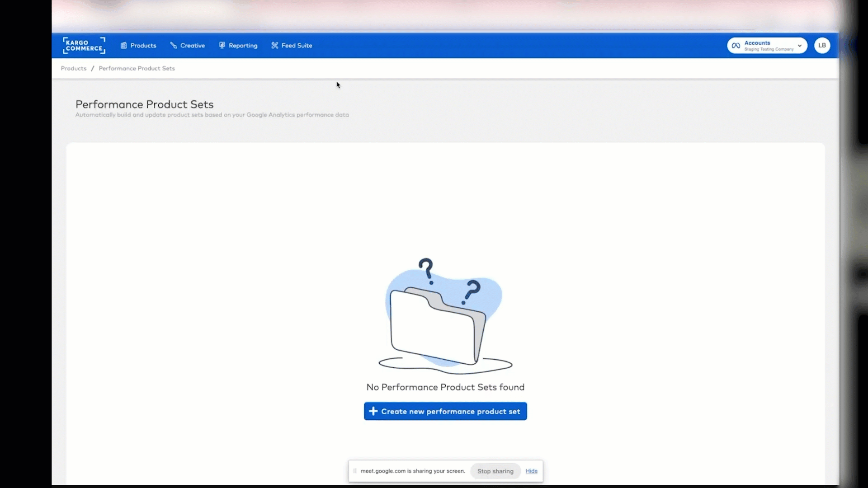The height and width of the screenshot is (488, 868).
Task: Hide the screen sharing notification
Action: click(532, 470)
